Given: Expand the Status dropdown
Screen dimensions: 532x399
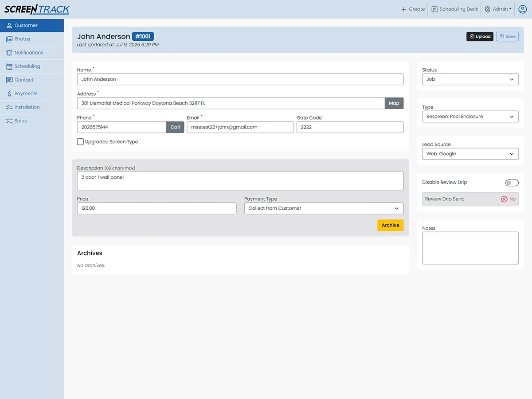Looking at the screenshot, I should [x=470, y=79].
